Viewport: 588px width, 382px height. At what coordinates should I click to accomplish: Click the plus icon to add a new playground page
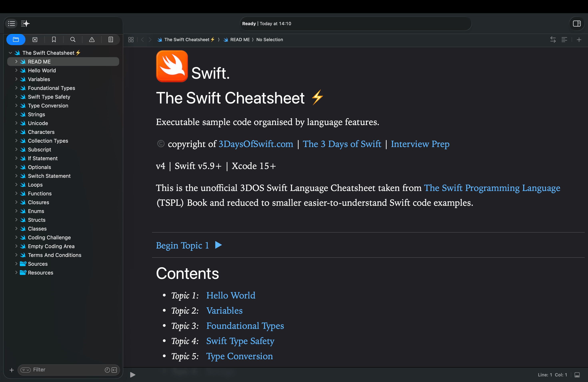click(579, 40)
